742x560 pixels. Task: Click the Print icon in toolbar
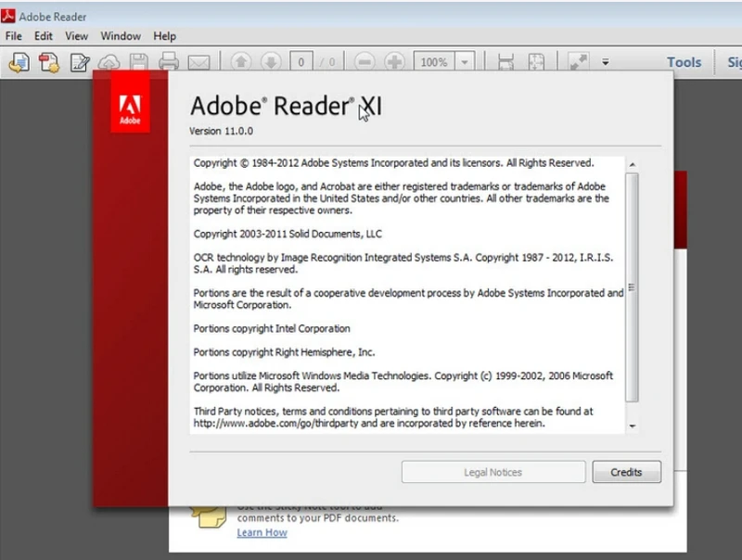(x=169, y=62)
